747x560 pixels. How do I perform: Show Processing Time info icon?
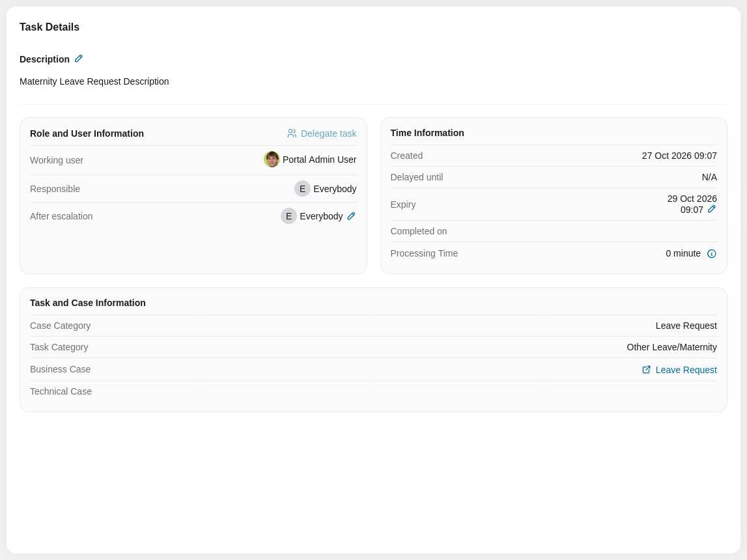click(x=712, y=254)
